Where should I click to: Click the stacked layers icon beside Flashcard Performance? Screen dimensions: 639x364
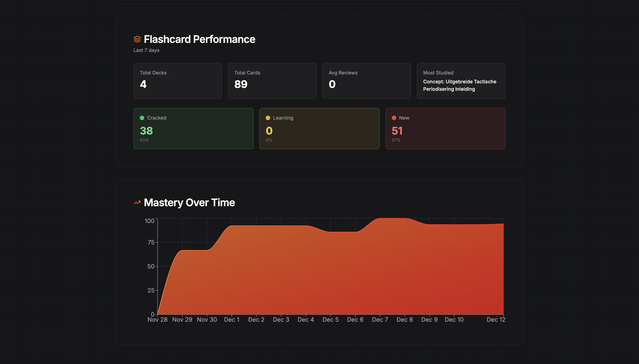click(137, 39)
